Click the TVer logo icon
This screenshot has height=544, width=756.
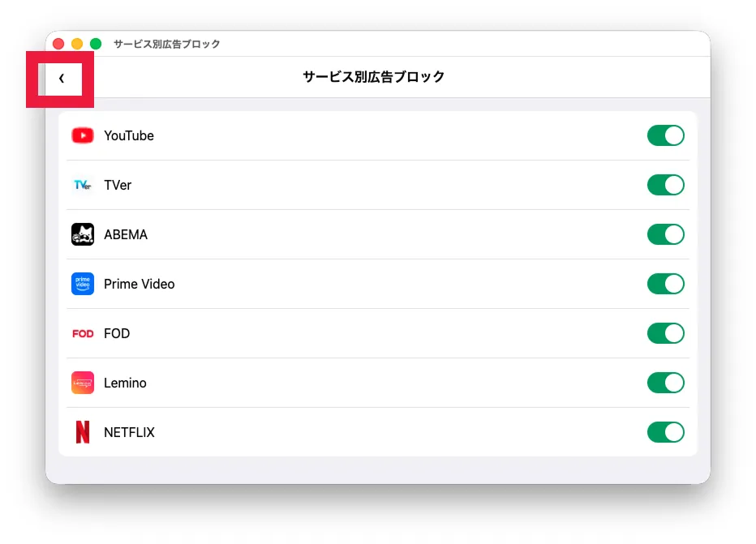[83, 185]
